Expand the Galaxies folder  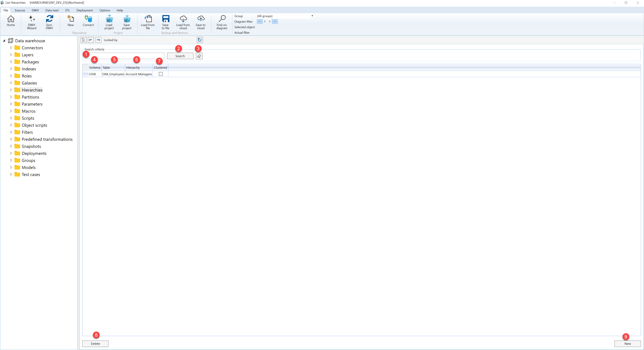tap(11, 83)
